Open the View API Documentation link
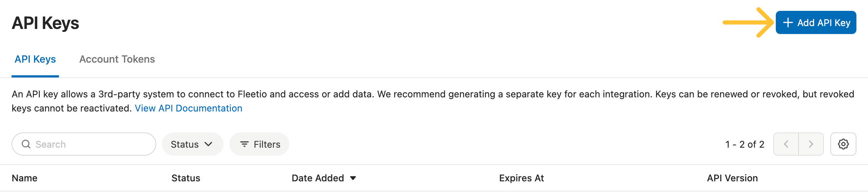868x194 pixels. 188,108
